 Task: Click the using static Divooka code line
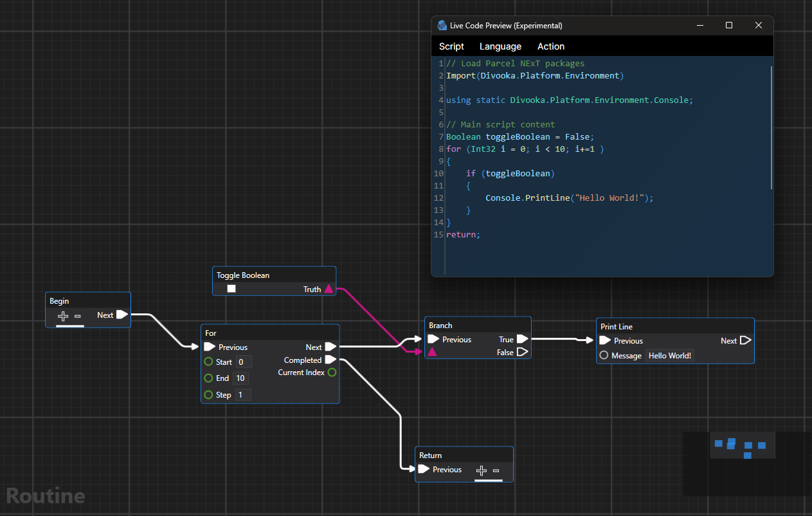coord(570,100)
